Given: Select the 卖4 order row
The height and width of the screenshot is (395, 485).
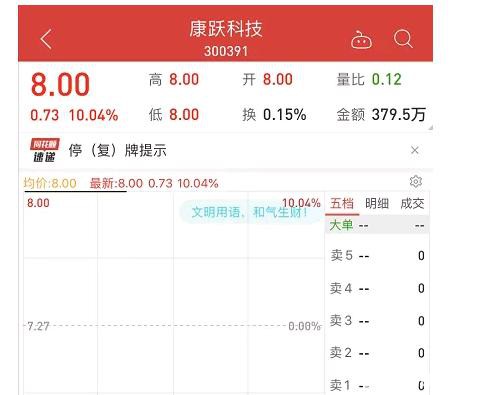Looking at the screenshot, I should tap(377, 288).
